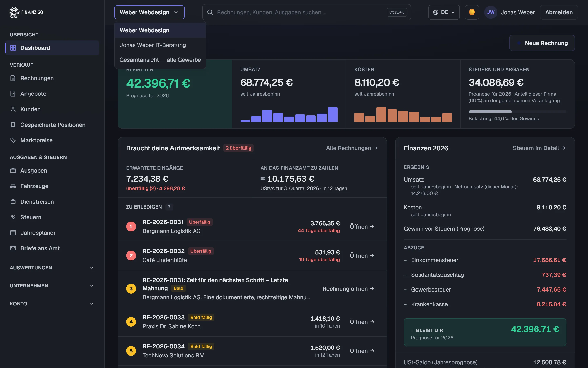
Task: Go to Rechnungen in the sidebar
Action: [x=52, y=78]
